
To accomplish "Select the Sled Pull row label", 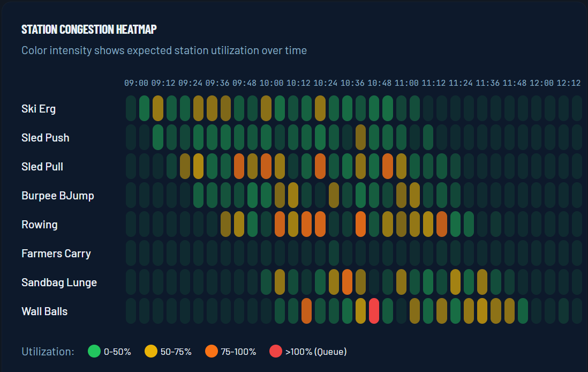I will pyautogui.click(x=42, y=167).
